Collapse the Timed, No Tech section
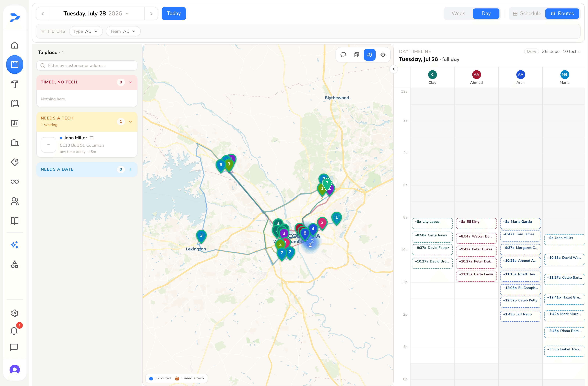Image resolution: width=588 pixels, height=386 pixels. click(130, 82)
